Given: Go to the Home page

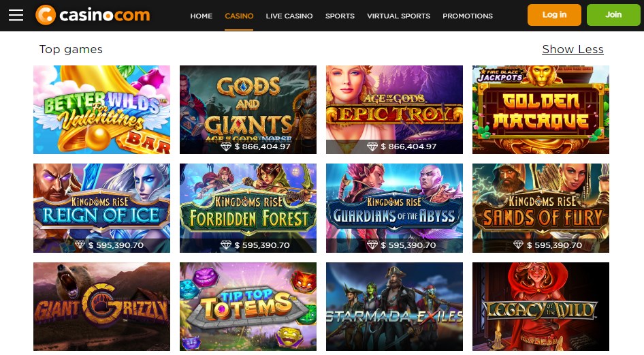Looking at the screenshot, I should tap(202, 16).
